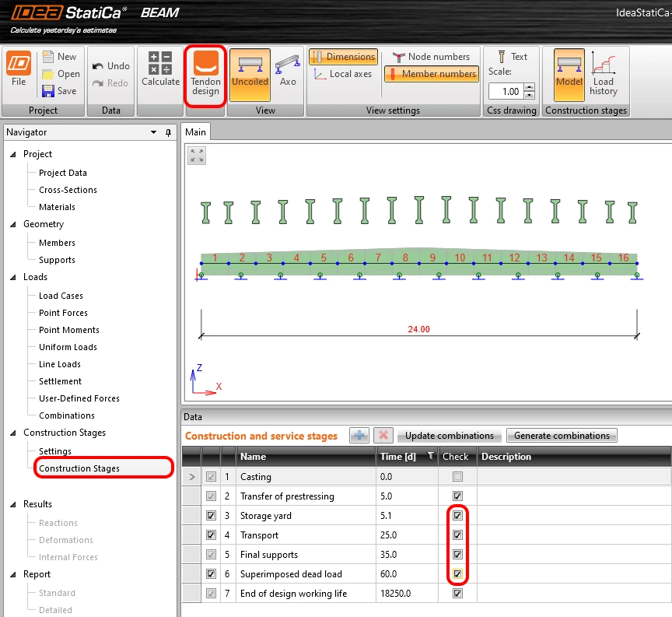Open Point Forces in navigator

[x=63, y=313]
